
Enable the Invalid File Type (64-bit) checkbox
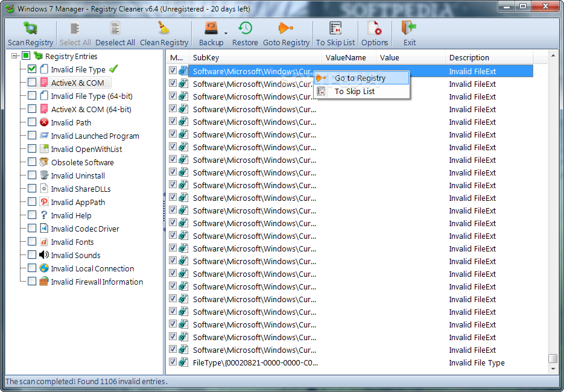coord(32,96)
